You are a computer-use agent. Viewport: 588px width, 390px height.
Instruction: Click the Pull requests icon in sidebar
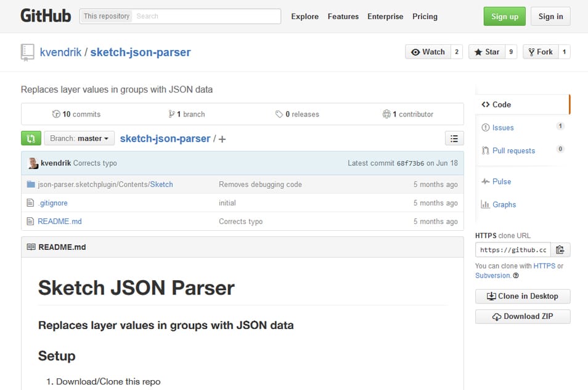pos(486,151)
